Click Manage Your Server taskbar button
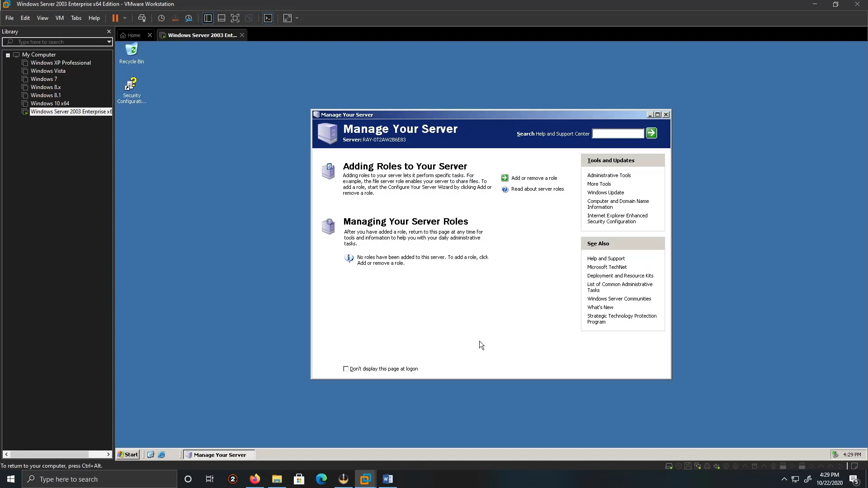The width and height of the screenshot is (868, 488). (x=219, y=455)
